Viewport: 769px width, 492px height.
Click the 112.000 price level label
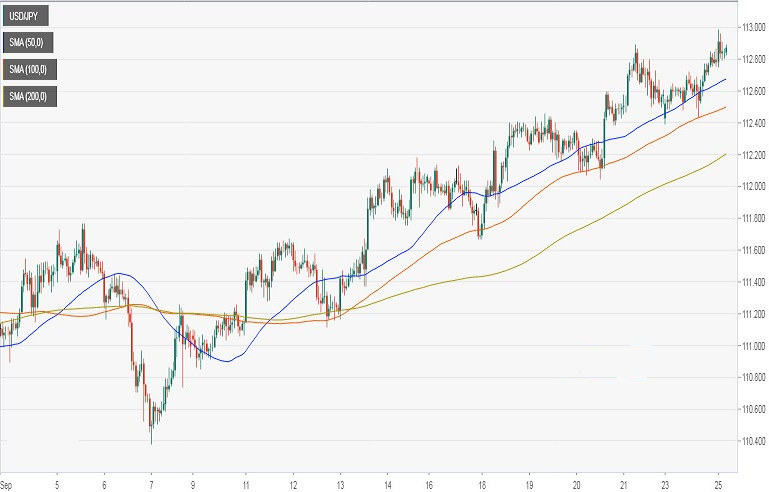point(752,186)
